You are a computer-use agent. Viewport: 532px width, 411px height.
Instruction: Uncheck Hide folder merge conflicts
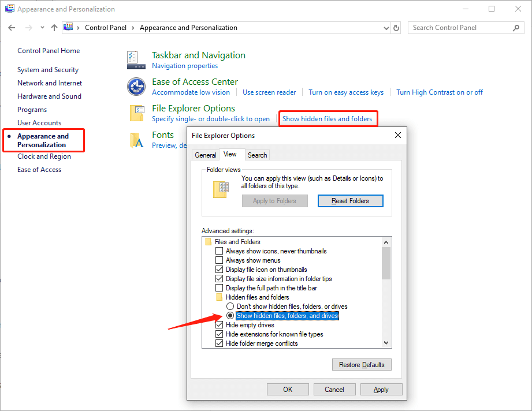pos(220,343)
